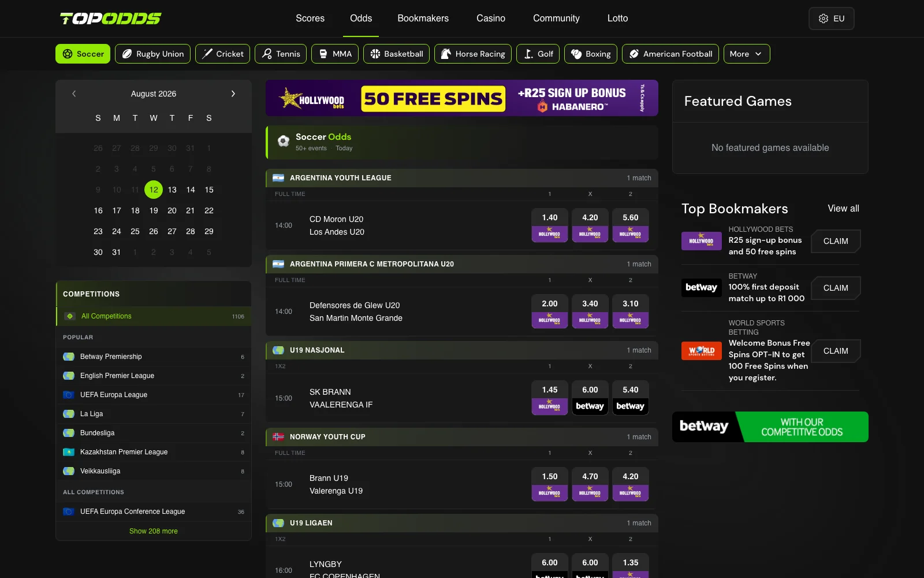This screenshot has height=578, width=924.
Task: Open the Scores tab
Action: pyautogui.click(x=310, y=18)
